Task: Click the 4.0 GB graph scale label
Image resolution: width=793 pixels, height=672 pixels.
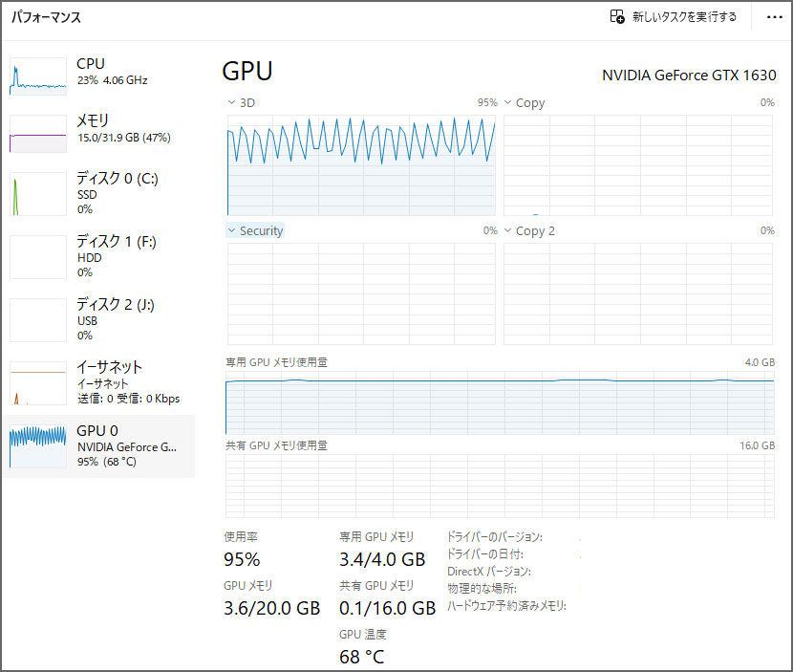Action: [x=760, y=362]
